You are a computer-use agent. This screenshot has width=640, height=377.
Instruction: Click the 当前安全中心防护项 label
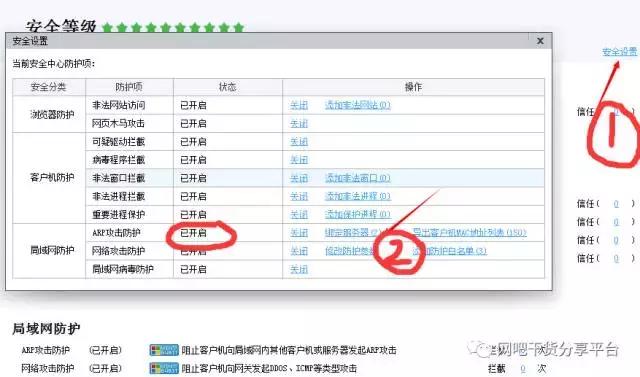(53, 64)
